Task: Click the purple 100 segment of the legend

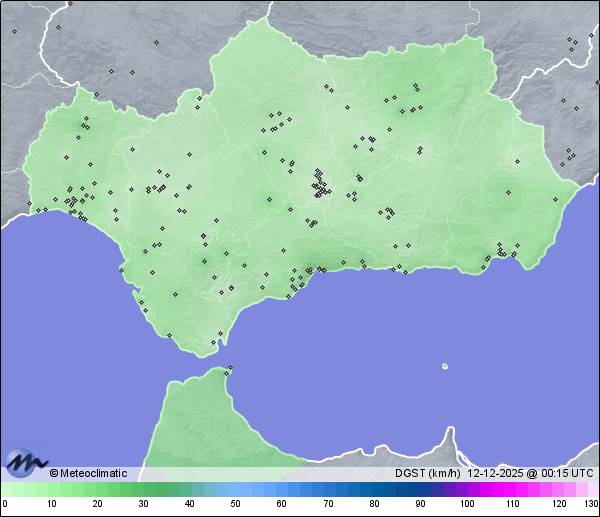Action: point(466,489)
